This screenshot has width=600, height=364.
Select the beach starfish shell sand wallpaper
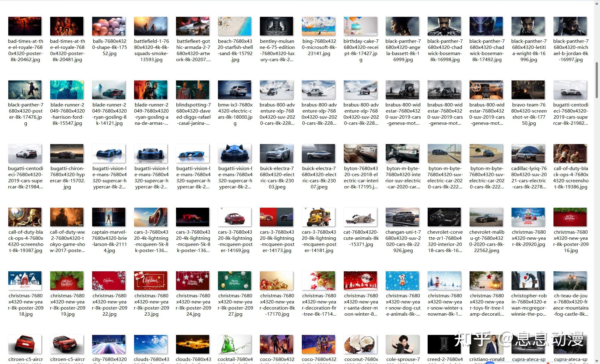click(234, 26)
